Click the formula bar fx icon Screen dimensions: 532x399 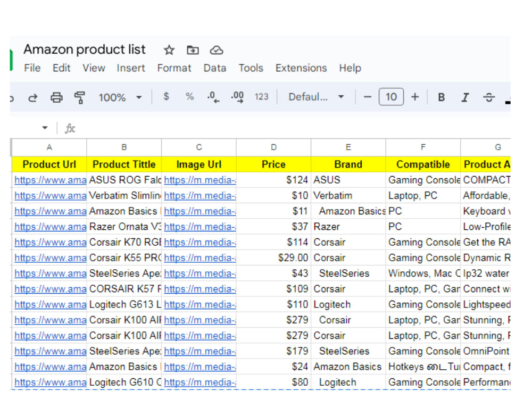(x=70, y=128)
